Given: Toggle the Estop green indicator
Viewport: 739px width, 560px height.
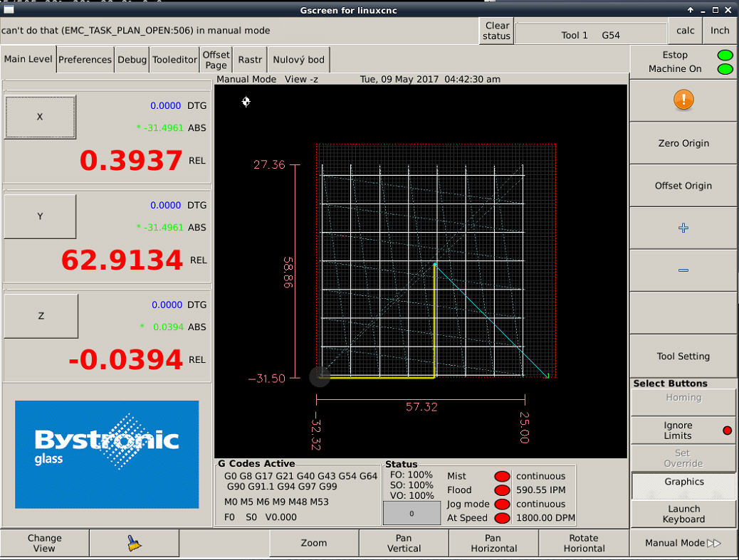Looking at the screenshot, I should (x=725, y=55).
